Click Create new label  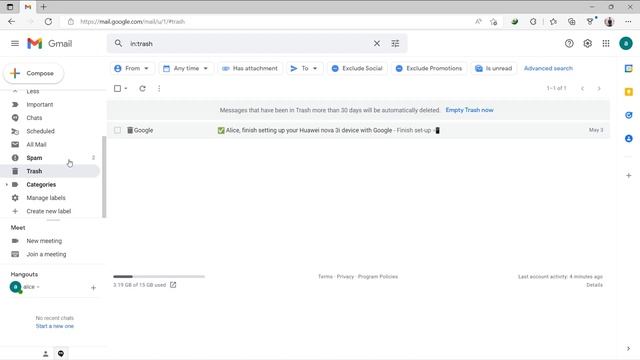(x=49, y=211)
